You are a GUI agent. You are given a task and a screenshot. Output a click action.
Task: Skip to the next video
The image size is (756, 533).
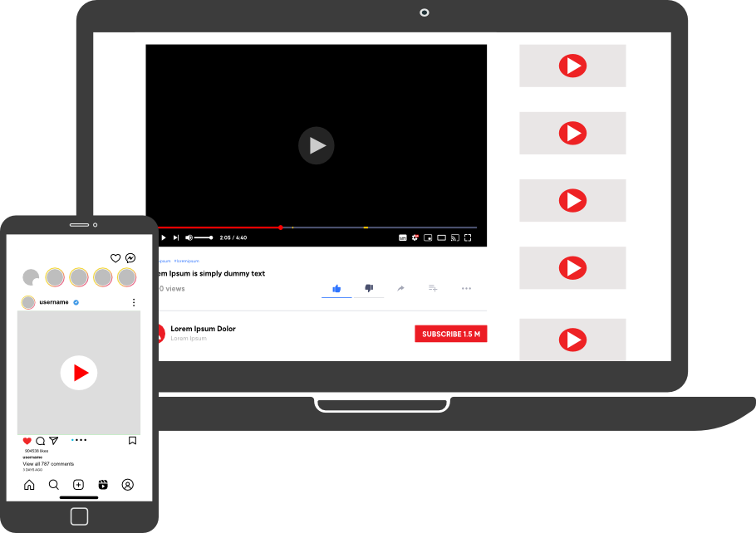coord(176,237)
